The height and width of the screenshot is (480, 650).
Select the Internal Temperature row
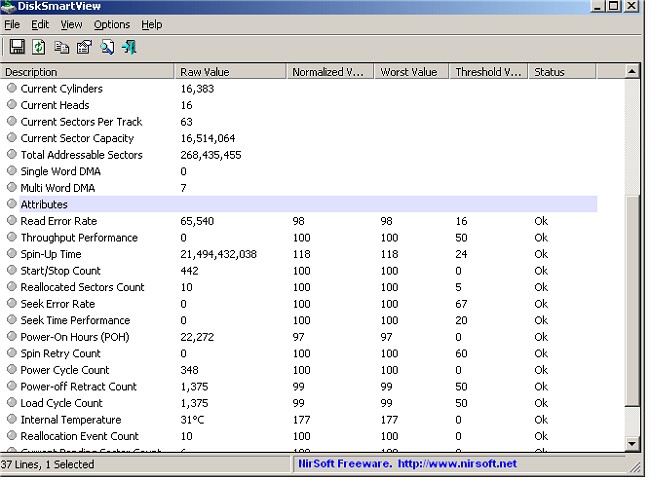70,420
